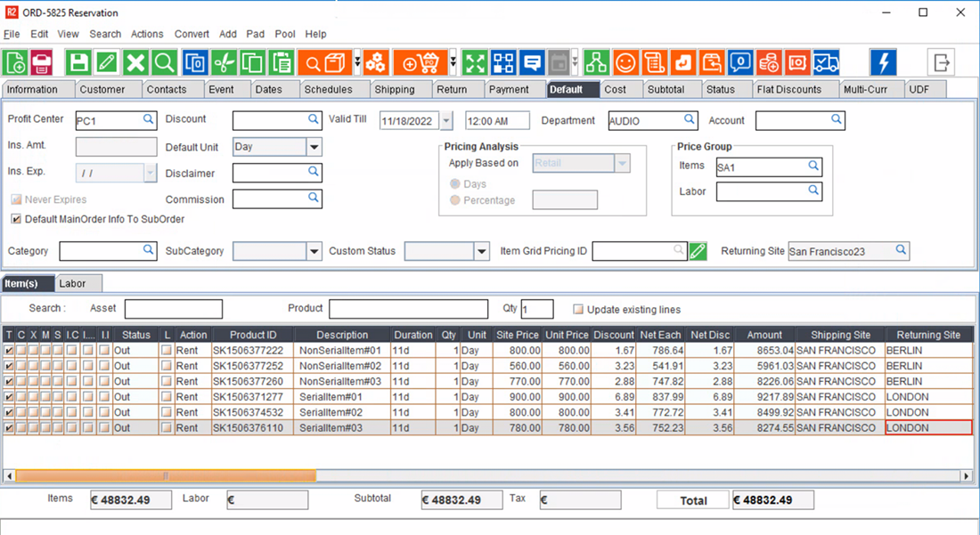Viewport: 980px width, 535px height.
Task: Open the Valid Till date picker dropdown
Action: pyautogui.click(x=446, y=121)
